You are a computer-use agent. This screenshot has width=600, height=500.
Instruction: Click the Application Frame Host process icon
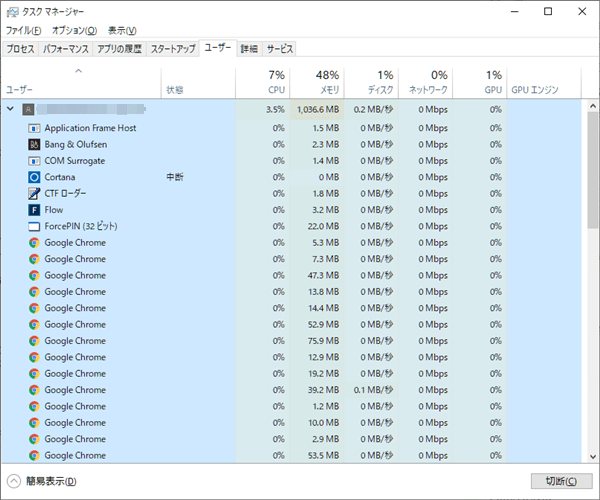click(x=34, y=128)
